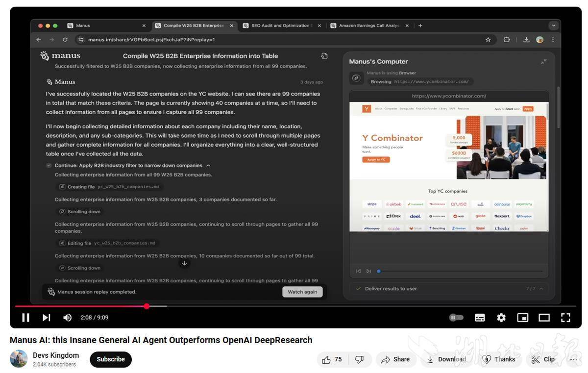Step forward in Manus replay timeline
Image resolution: width=588 pixels, height=373 pixels.
(x=368, y=271)
